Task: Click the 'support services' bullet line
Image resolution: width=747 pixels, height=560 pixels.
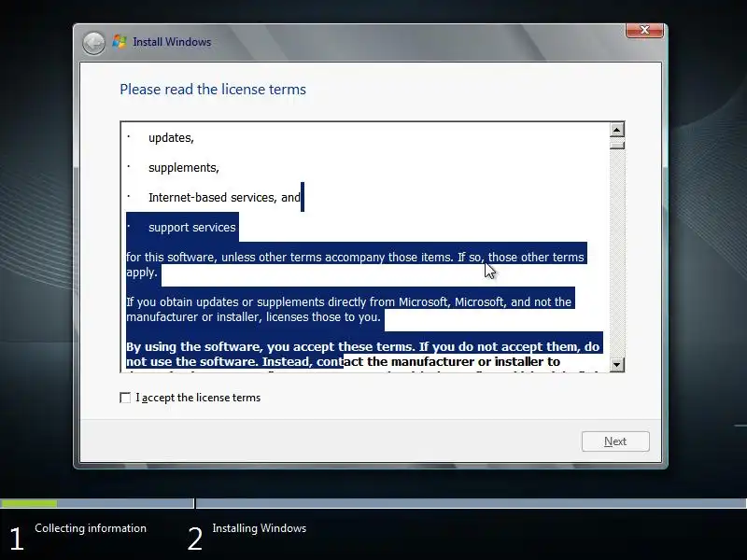Action: pos(192,227)
